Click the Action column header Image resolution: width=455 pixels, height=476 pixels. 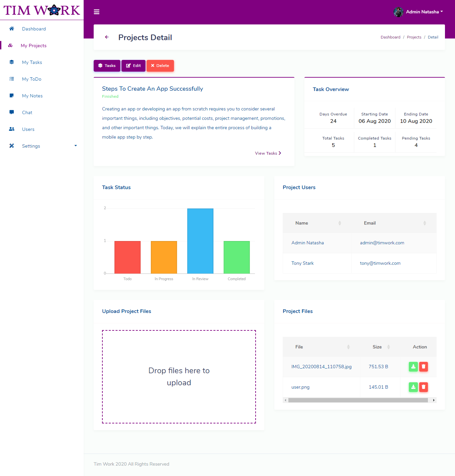click(x=420, y=347)
